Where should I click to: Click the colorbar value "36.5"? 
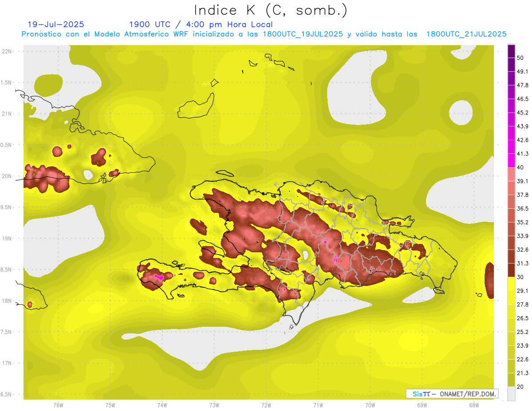[523, 208]
